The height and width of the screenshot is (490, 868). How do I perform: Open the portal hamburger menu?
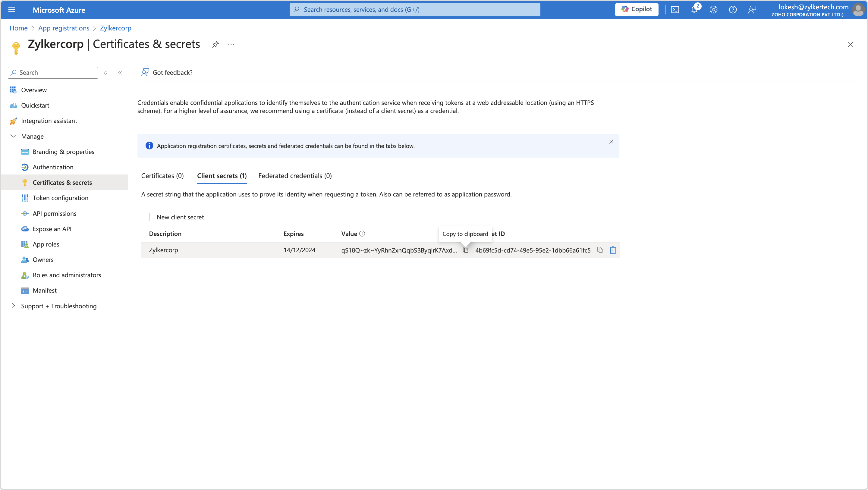pos(12,10)
